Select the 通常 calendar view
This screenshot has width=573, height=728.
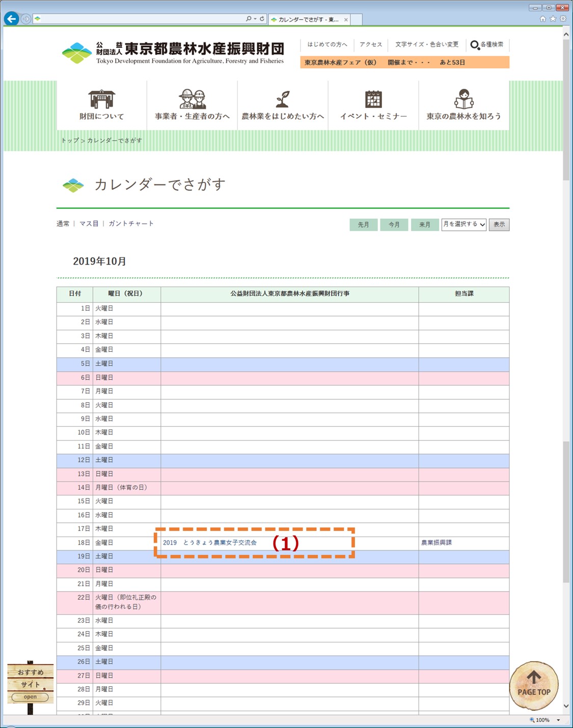pos(63,223)
